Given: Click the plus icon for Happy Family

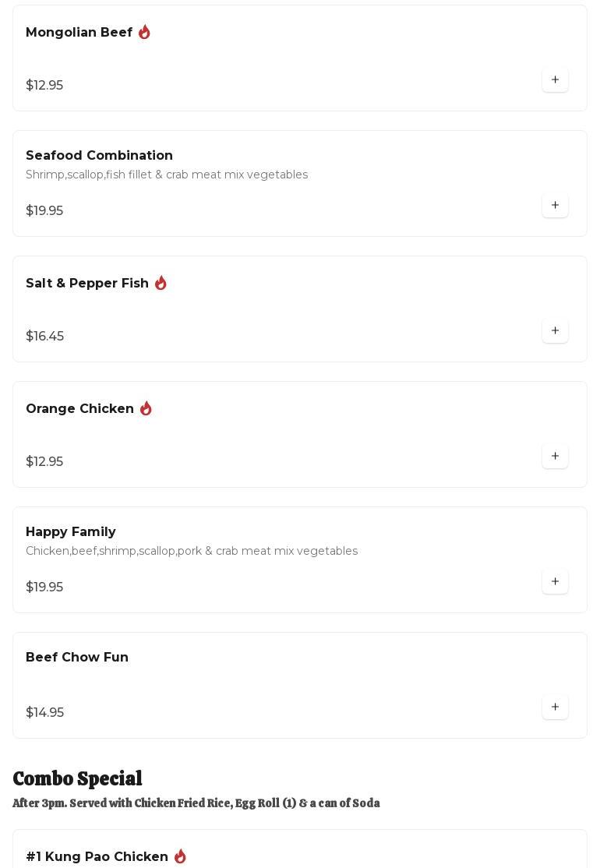Looking at the screenshot, I should (x=555, y=582).
